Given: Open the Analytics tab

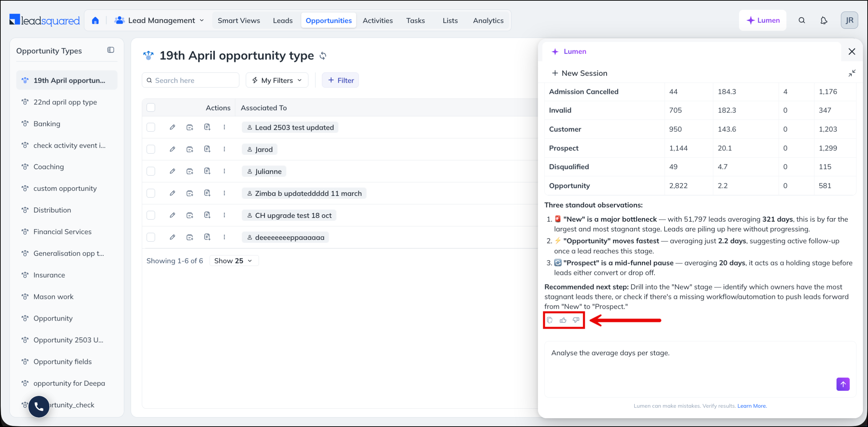Looking at the screenshot, I should coord(488,20).
